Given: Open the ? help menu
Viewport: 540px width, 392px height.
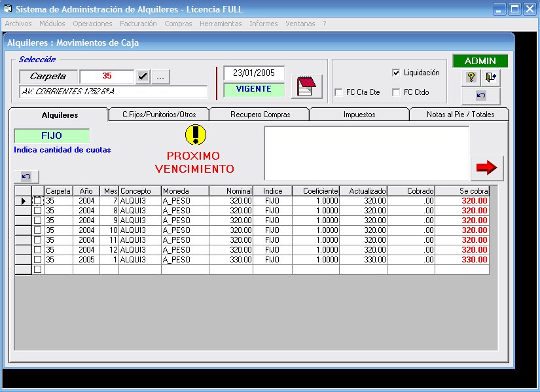Looking at the screenshot, I should [325, 24].
